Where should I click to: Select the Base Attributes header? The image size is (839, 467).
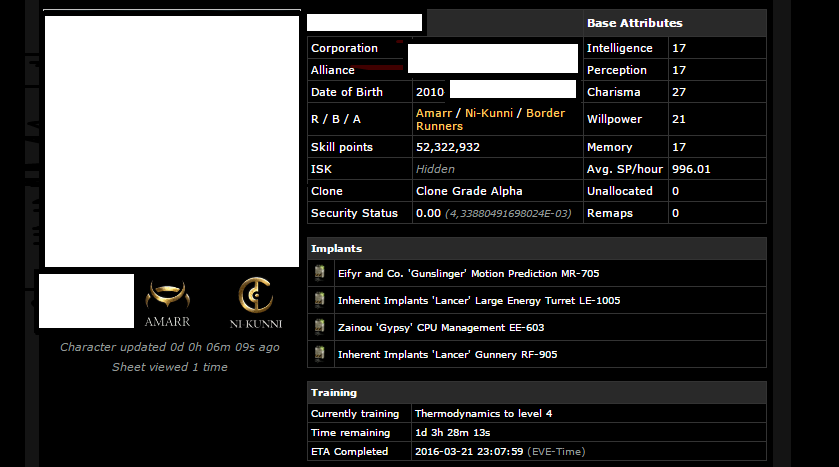pos(675,23)
